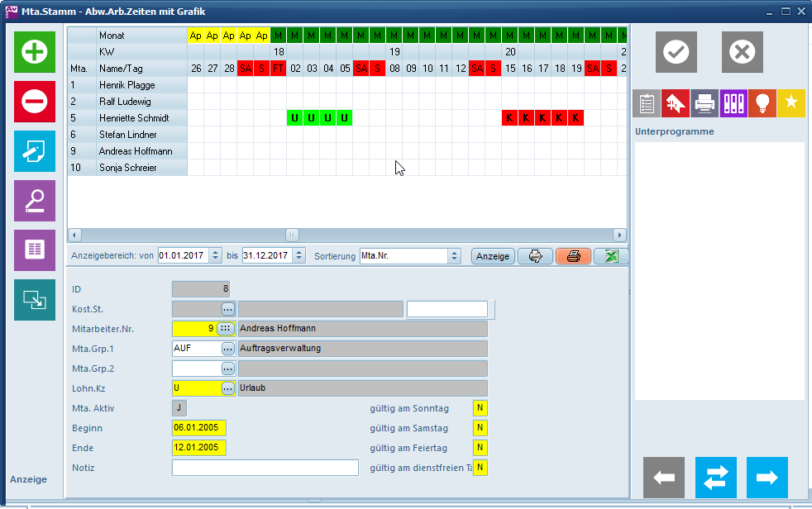Click the Anzeige button
The height and width of the screenshot is (509, 812).
click(x=493, y=256)
